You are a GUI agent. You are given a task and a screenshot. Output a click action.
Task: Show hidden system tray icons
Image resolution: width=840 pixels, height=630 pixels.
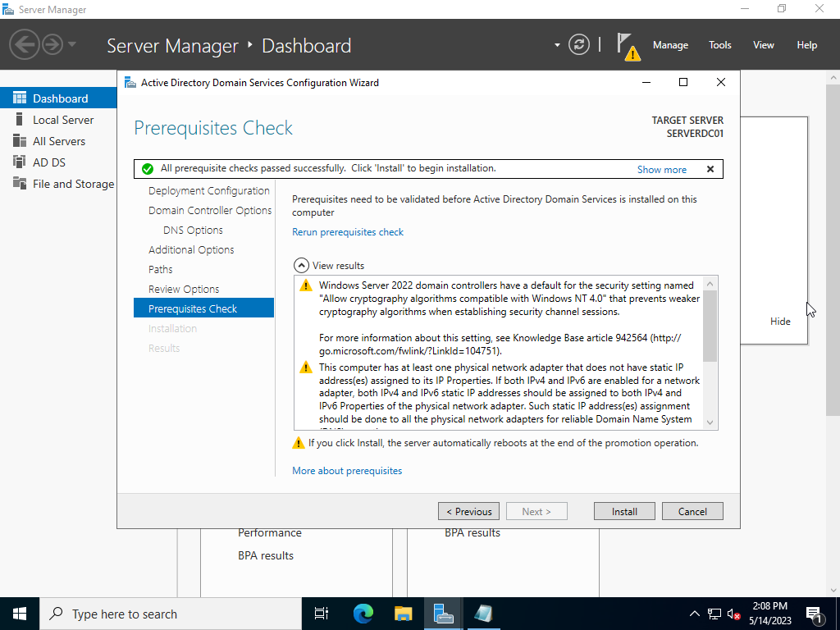pyautogui.click(x=694, y=614)
